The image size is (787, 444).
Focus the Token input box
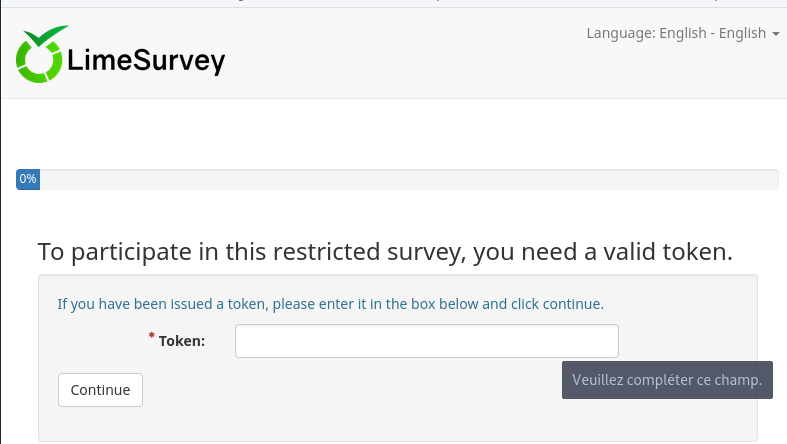tap(426, 341)
